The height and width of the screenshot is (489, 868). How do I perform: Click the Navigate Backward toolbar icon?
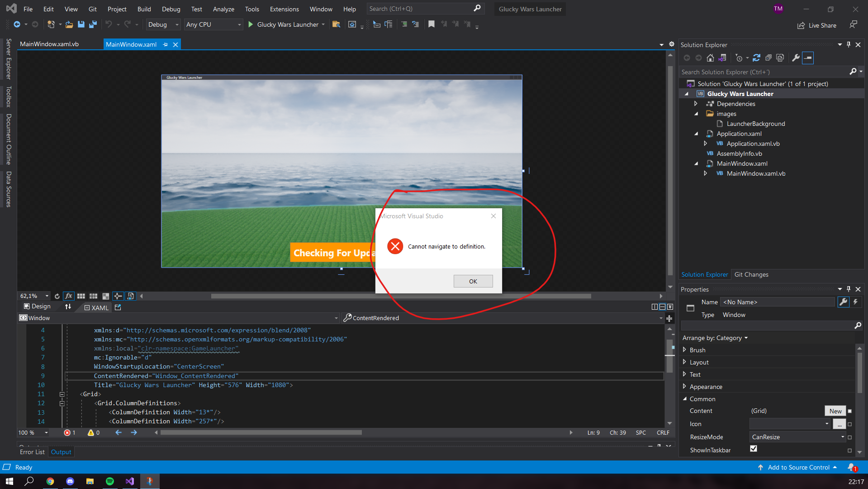coord(17,24)
